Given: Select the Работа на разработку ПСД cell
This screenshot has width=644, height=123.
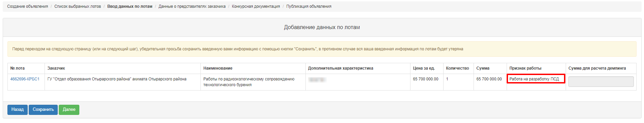Looking at the screenshot, I should point(536,79).
